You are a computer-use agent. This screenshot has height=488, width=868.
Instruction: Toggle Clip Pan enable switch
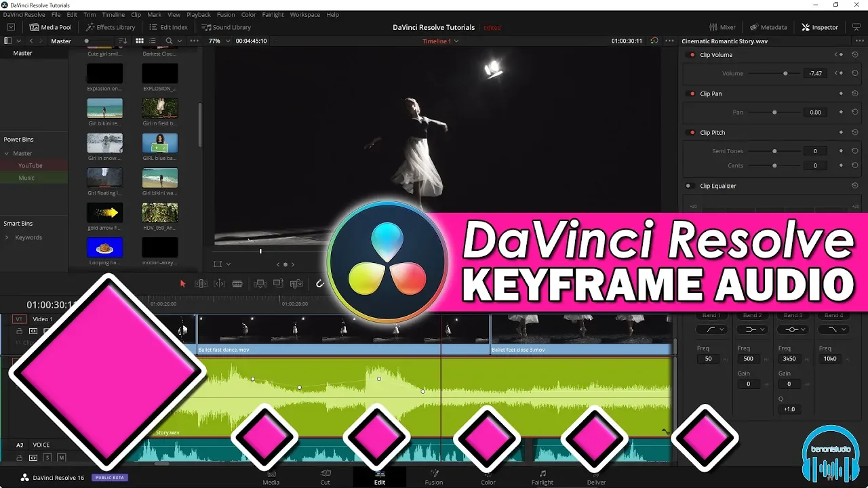click(692, 94)
